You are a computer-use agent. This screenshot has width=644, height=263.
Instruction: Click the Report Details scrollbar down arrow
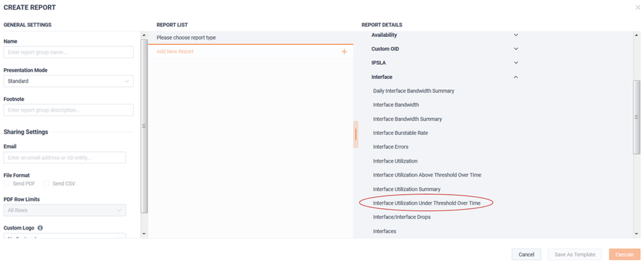pyautogui.click(x=636, y=234)
